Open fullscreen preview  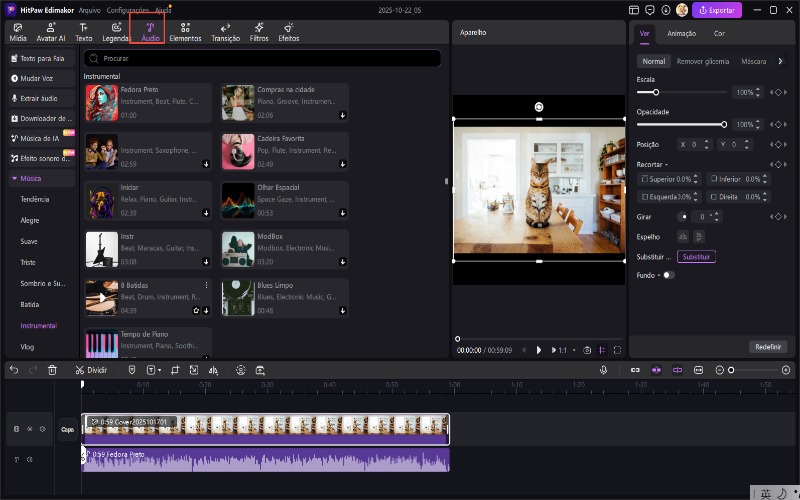[x=617, y=350]
